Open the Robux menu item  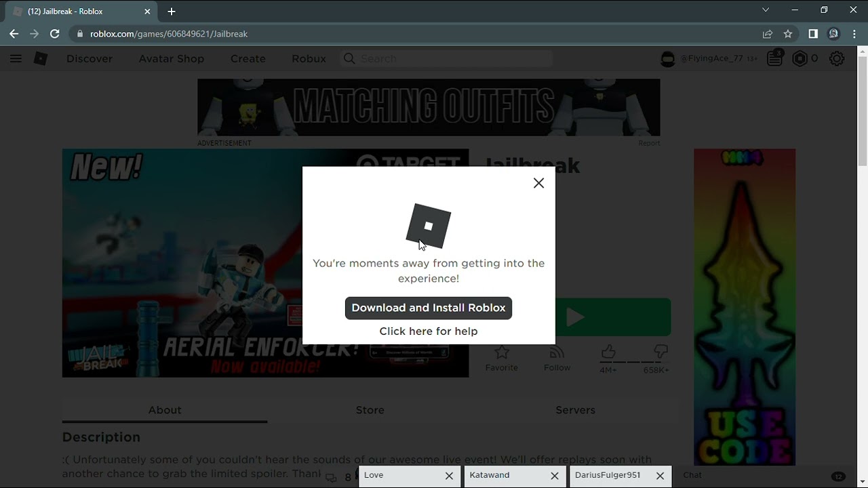[309, 59]
